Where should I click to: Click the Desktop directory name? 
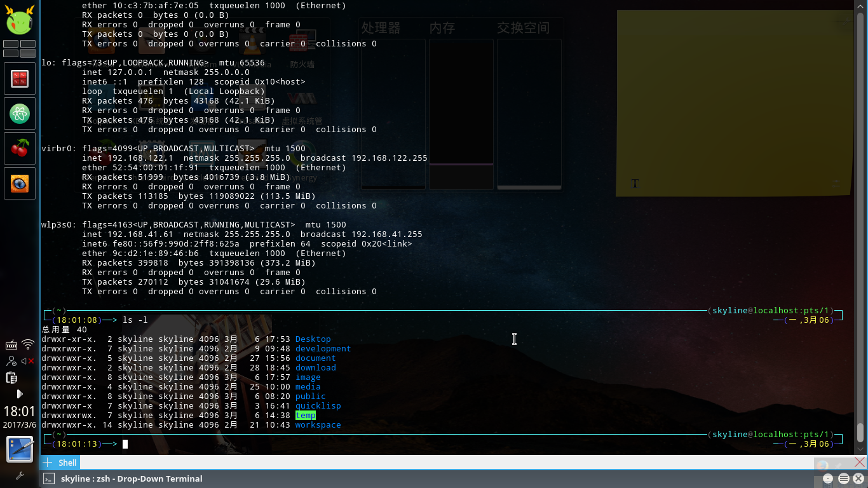pyautogui.click(x=313, y=339)
